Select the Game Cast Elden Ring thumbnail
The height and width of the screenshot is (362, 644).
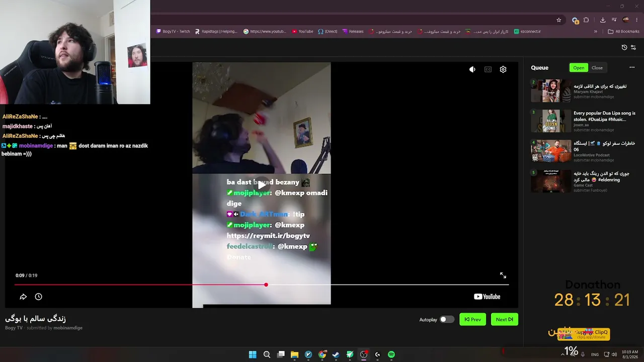pos(551,182)
